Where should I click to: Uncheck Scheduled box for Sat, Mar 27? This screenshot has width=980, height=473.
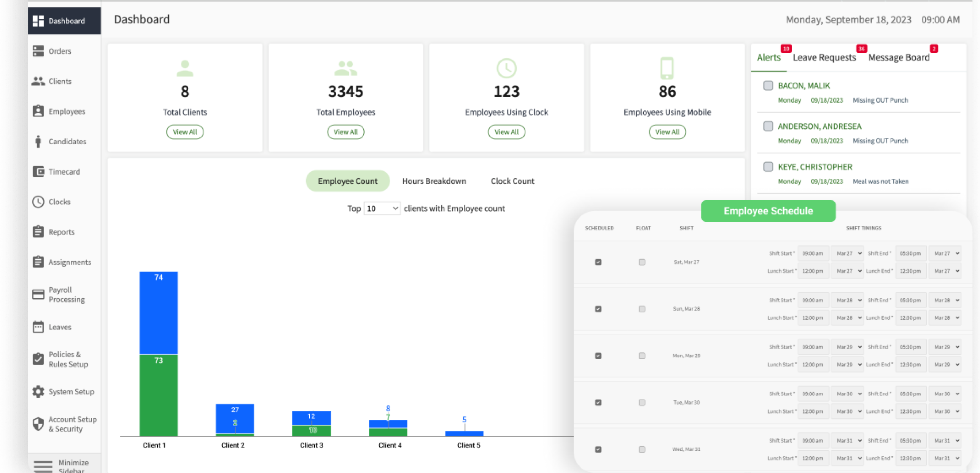coord(598,262)
